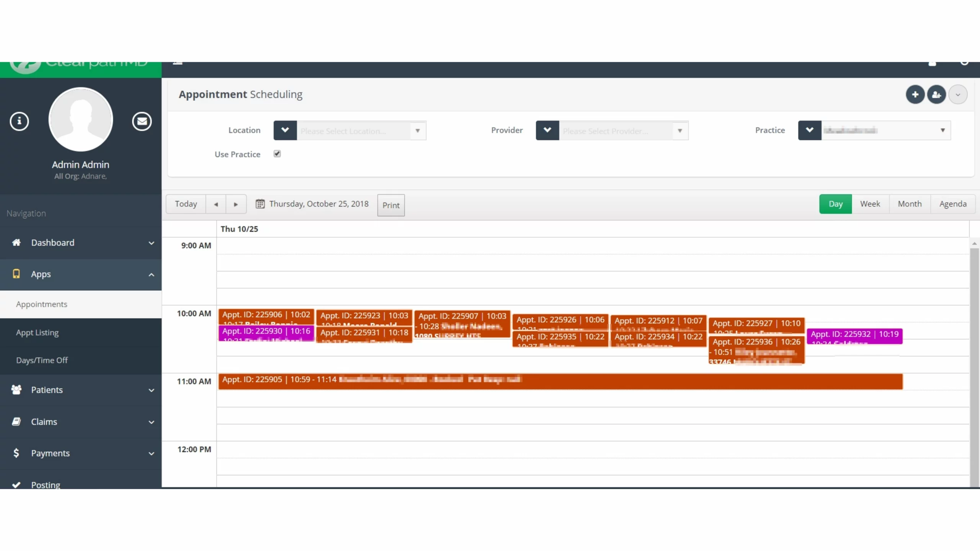Go to the next day arrow
Image resolution: width=980 pixels, height=551 pixels.
[x=236, y=204]
